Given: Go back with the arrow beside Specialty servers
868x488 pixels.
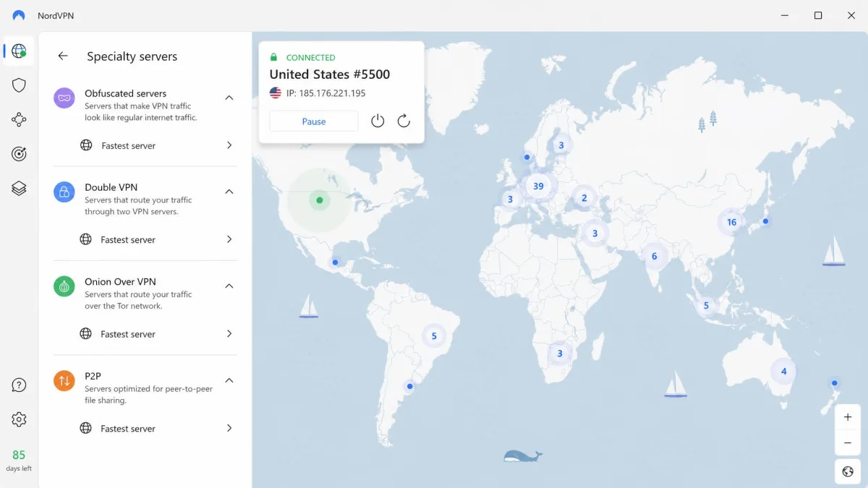Looking at the screenshot, I should click(63, 56).
